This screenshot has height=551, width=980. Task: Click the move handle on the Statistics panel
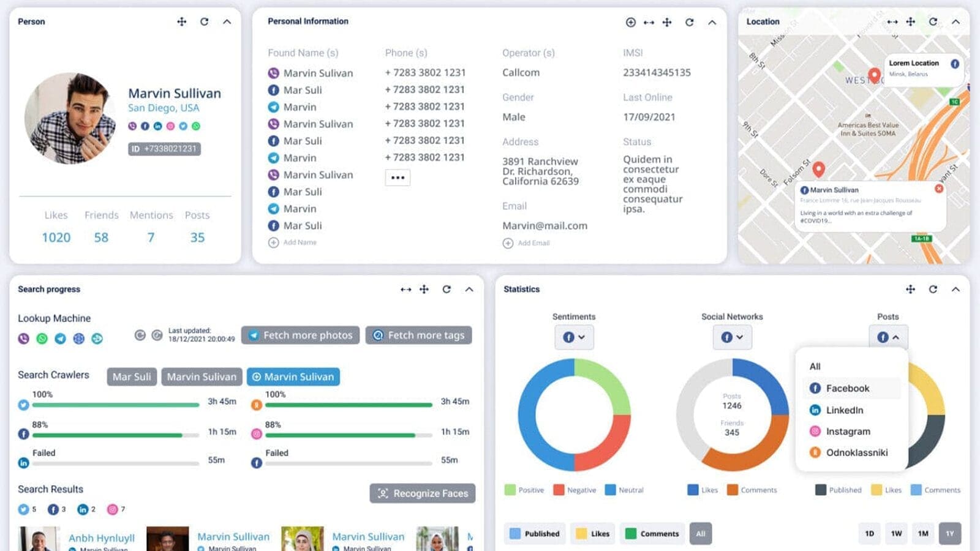pyautogui.click(x=912, y=289)
